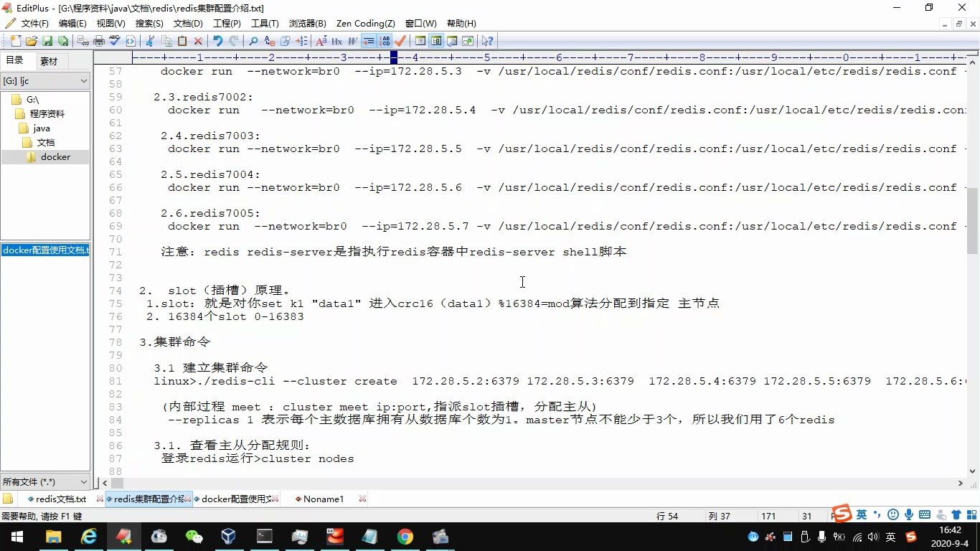Click the Print toolbar icon
The image size is (980, 551).
point(99,41)
